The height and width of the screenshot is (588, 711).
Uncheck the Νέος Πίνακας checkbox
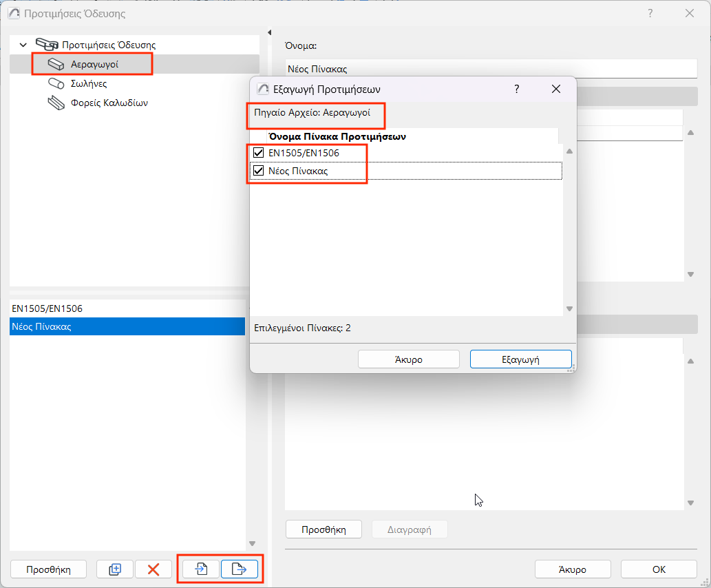(x=259, y=171)
